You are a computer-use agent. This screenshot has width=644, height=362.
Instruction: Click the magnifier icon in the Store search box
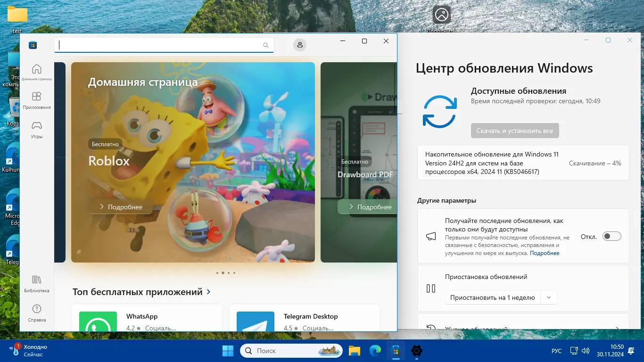(x=266, y=45)
